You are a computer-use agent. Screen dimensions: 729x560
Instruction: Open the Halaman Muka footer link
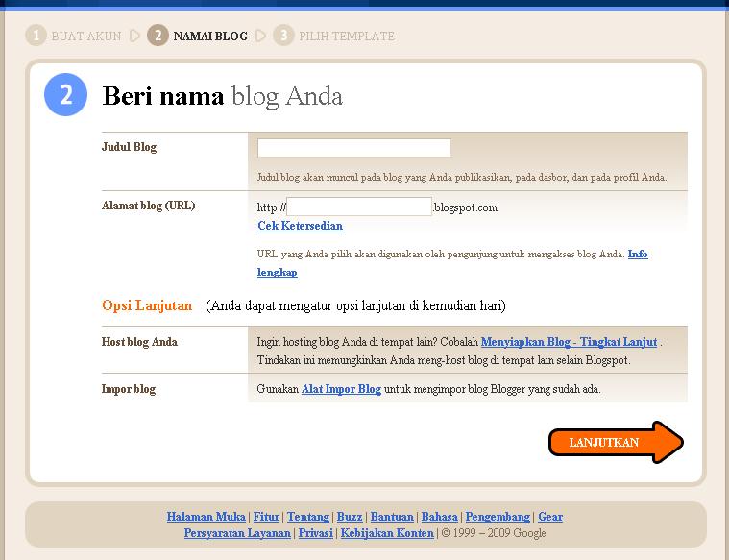click(x=206, y=517)
